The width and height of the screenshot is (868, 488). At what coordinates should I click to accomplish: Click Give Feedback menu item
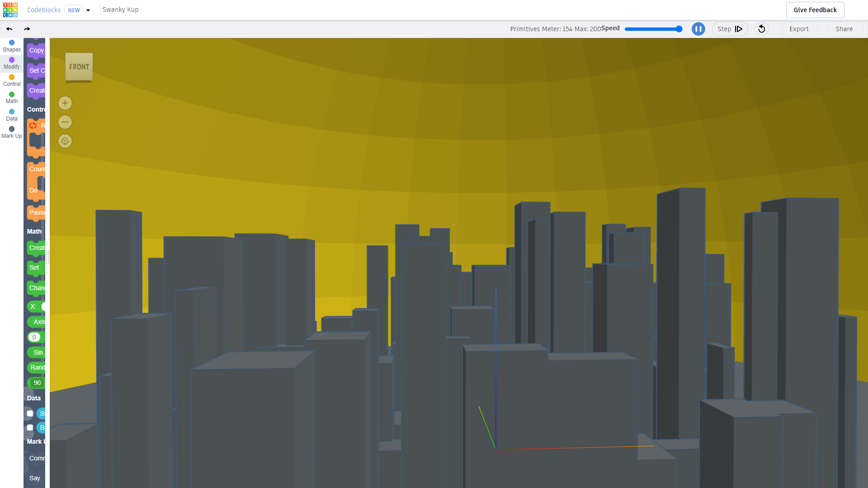815,9
